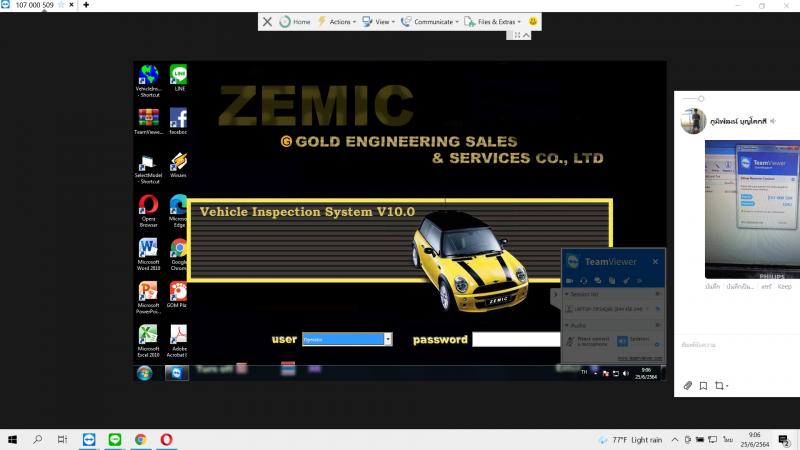Open the TeamViewer photo in LINE chat
Image resolution: width=800 pixels, height=450 pixels.
(753, 209)
